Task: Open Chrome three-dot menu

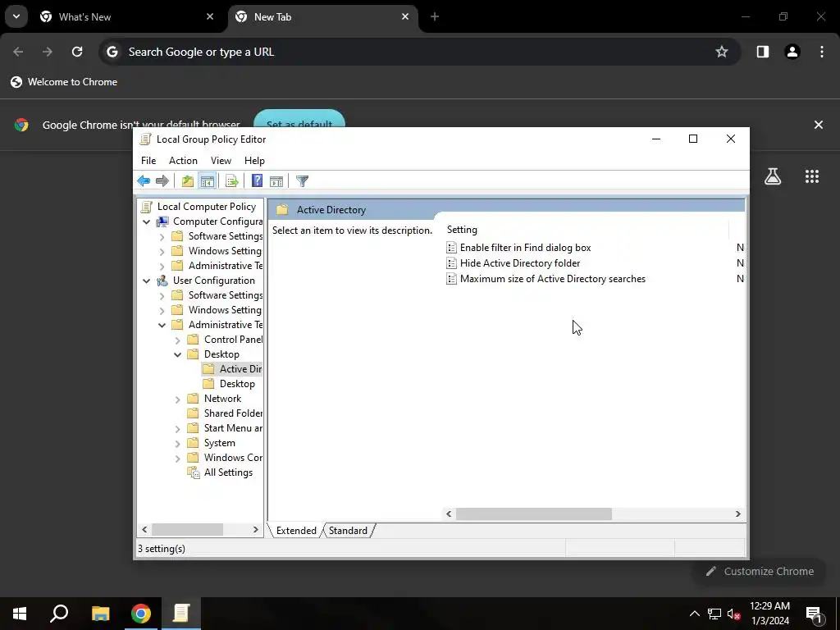Action: [822, 52]
